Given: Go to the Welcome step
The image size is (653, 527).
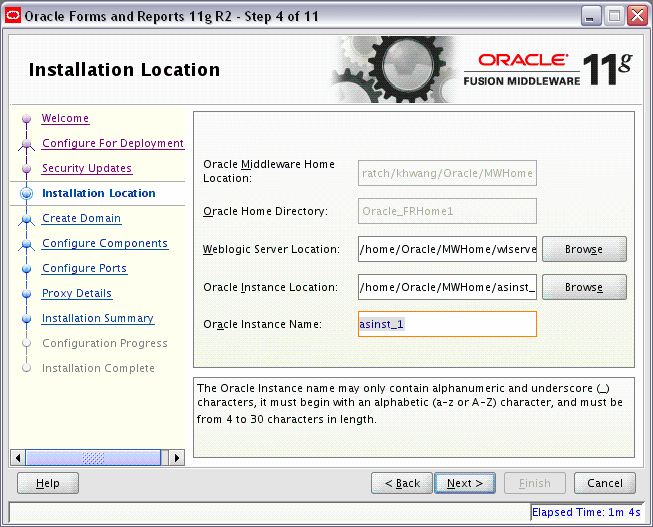Looking at the screenshot, I should pos(65,118).
